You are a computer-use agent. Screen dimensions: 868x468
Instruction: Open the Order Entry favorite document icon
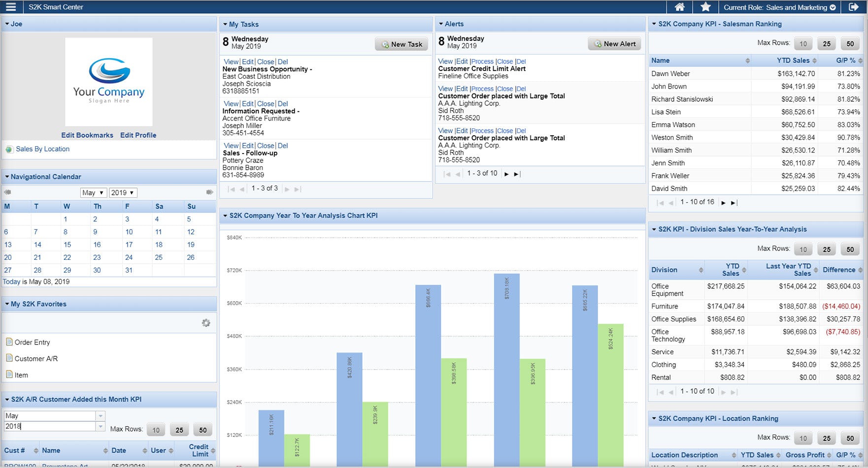(8, 342)
